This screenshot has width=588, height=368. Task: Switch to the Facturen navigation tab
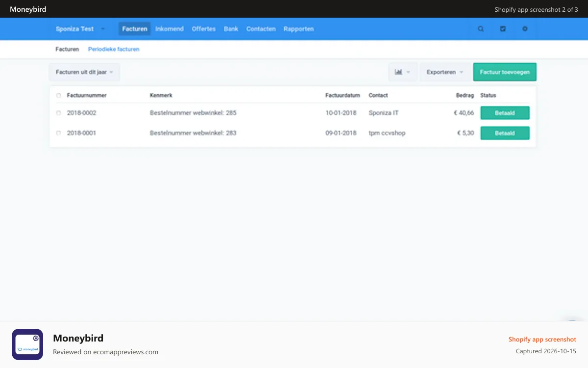tap(135, 29)
